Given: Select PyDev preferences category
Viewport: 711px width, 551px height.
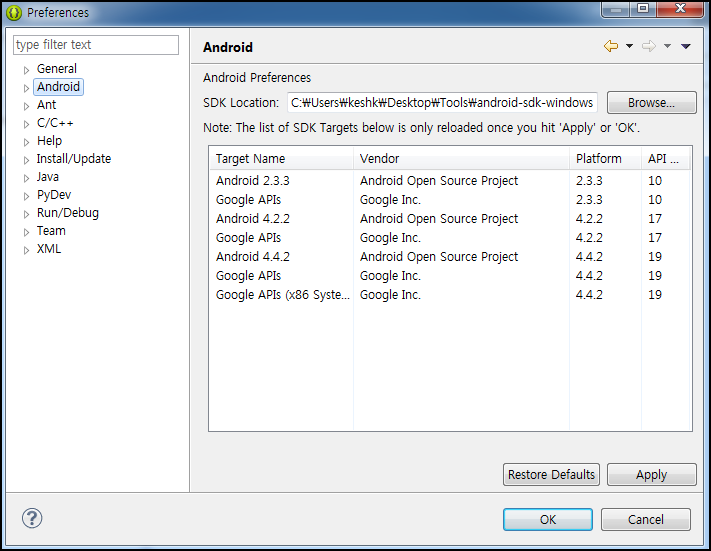Looking at the screenshot, I should click(x=54, y=195).
